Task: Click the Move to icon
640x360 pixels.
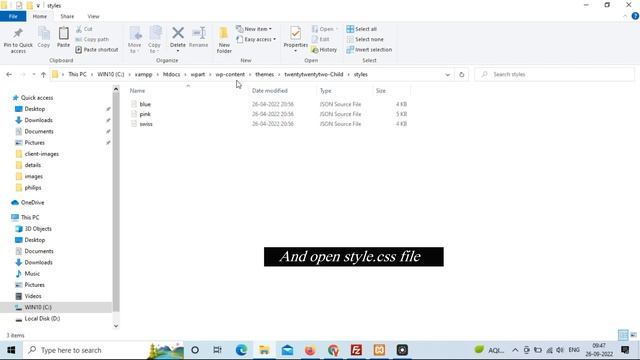Action: pyautogui.click(x=135, y=33)
